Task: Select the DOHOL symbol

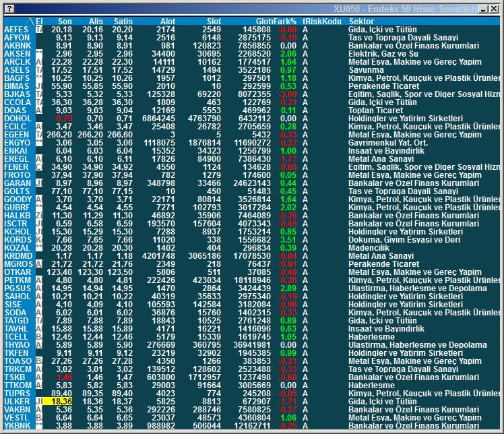Action: [x=18, y=119]
